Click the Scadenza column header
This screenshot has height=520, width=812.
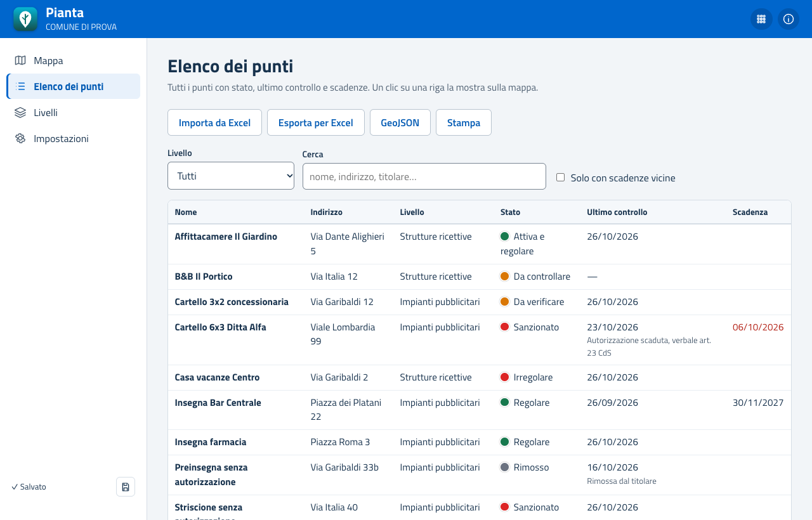click(x=750, y=212)
